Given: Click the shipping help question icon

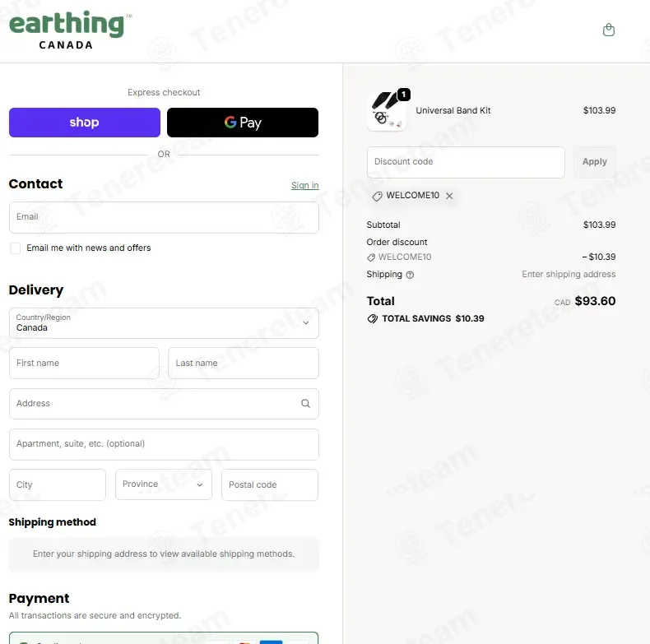Looking at the screenshot, I should (410, 275).
